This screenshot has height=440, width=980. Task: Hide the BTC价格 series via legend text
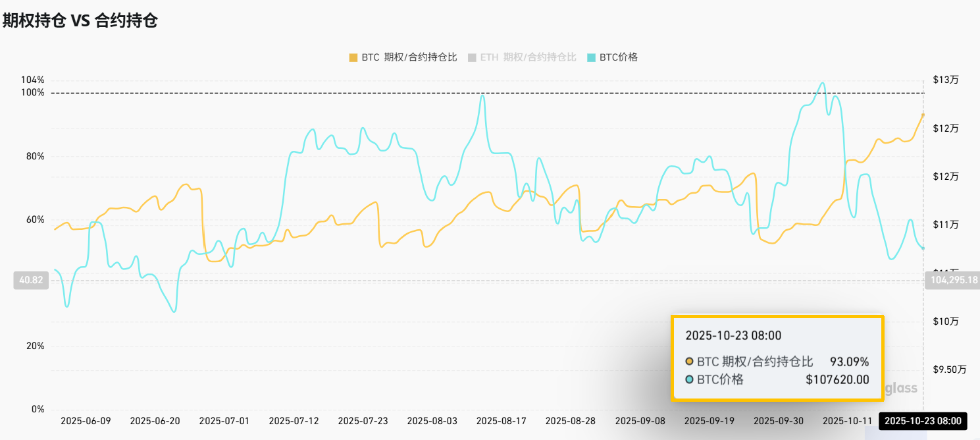point(620,57)
